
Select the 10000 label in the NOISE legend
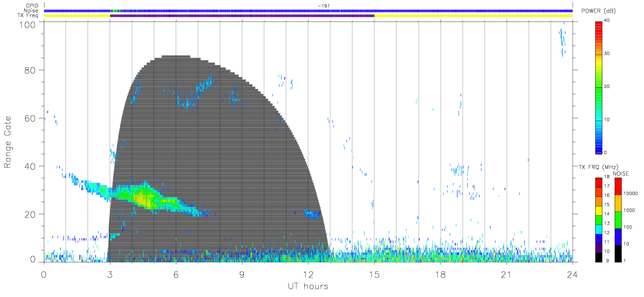tap(630, 193)
